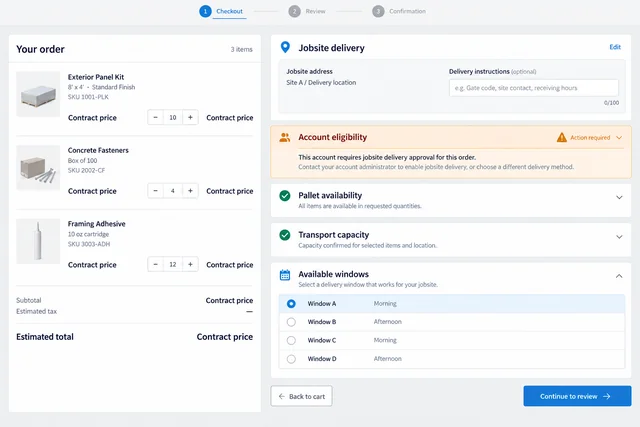Click the Window A label
Image resolution: width=640 pixels, height=427 pixels.
(322, 304)
